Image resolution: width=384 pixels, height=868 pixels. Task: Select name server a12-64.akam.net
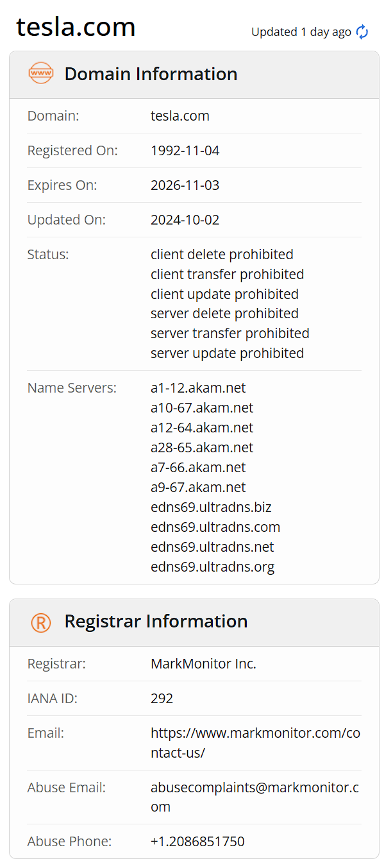coord(202,428)
